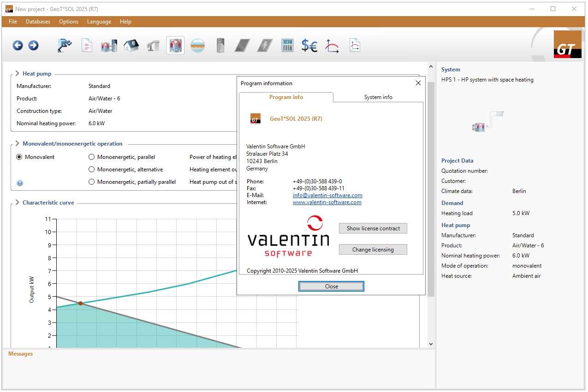Select the heat pump toolbar icon

coord(175,45)
